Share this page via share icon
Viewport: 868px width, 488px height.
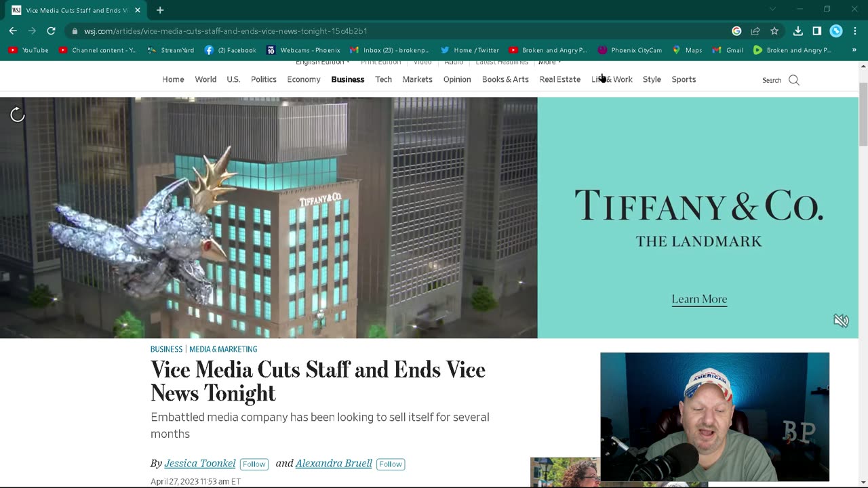tap(755, 31)
